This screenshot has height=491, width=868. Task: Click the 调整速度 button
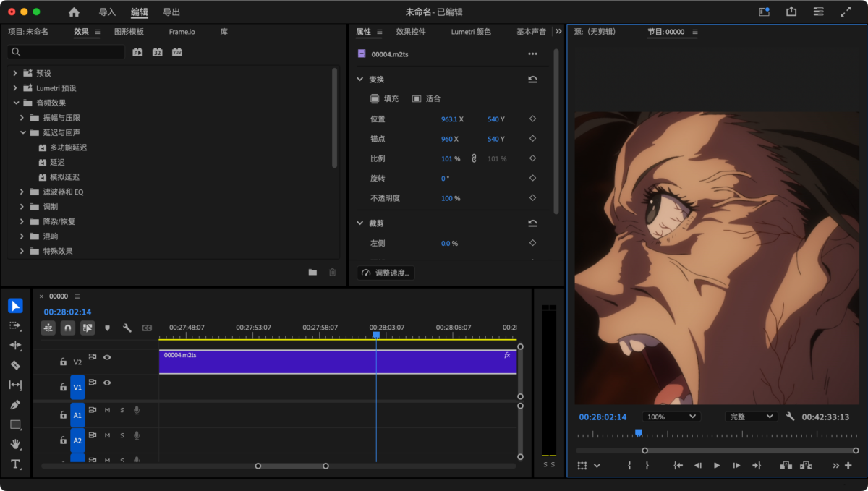[386, 273]
